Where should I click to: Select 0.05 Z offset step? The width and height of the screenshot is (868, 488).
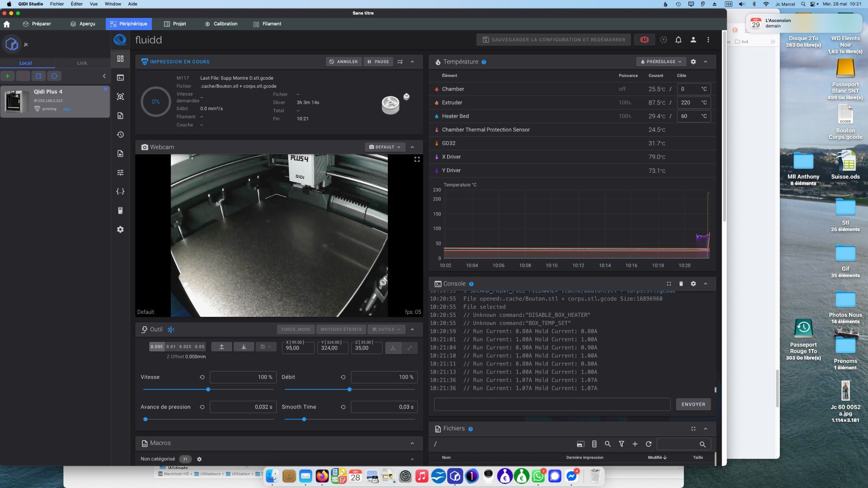click(x=200, y=347)
